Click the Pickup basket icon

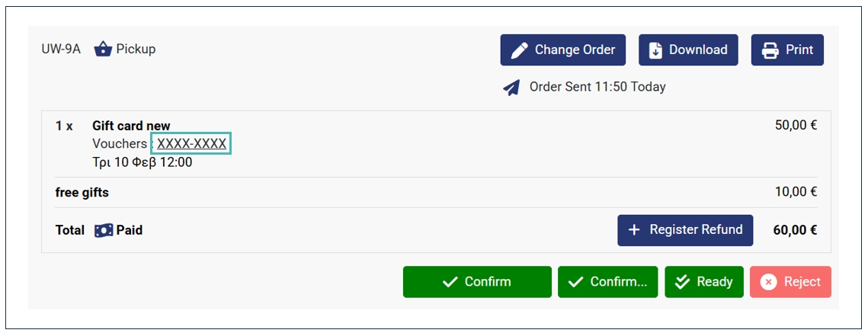click(x=103, y=50)
